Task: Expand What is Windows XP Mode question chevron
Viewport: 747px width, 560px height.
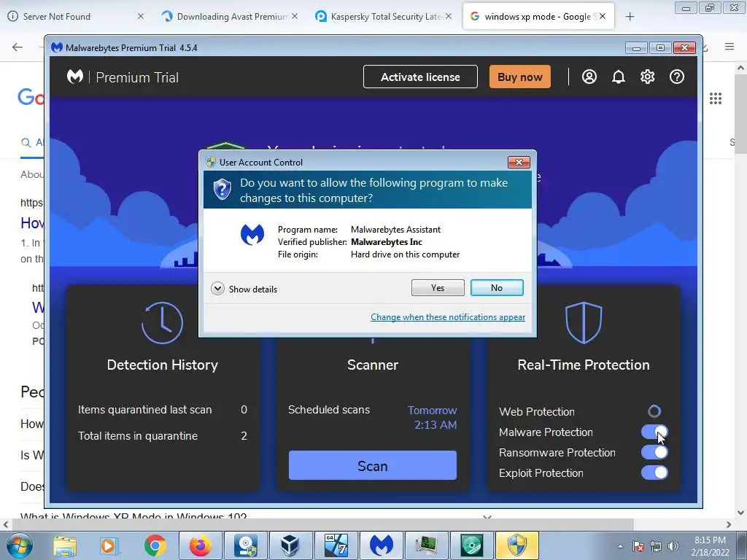Action: pos(487,517)
